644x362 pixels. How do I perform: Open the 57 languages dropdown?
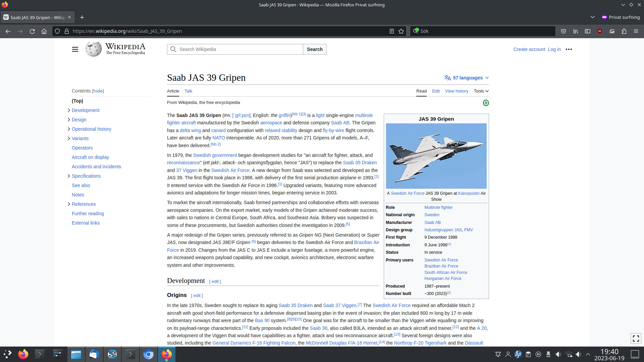click(x=467, y=78)
